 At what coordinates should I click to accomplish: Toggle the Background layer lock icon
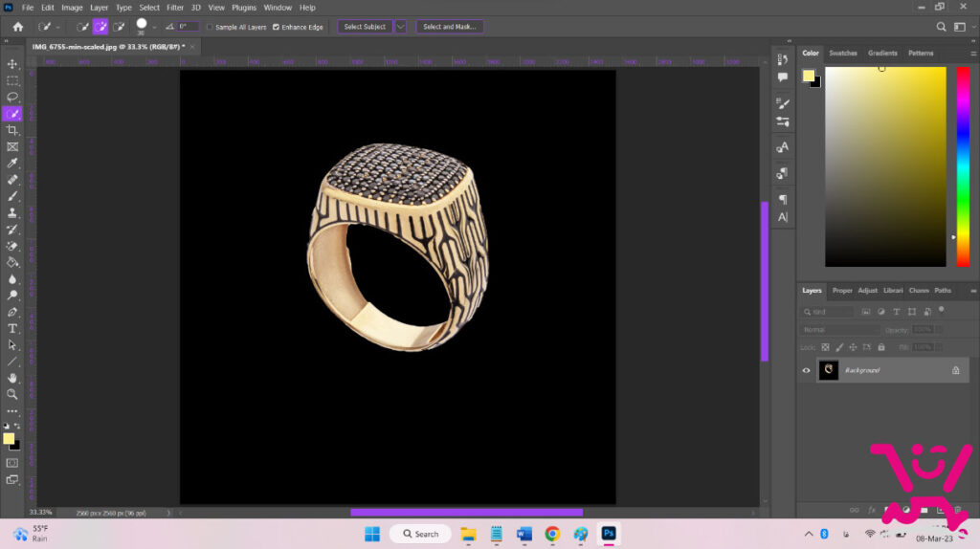point(956,370)
